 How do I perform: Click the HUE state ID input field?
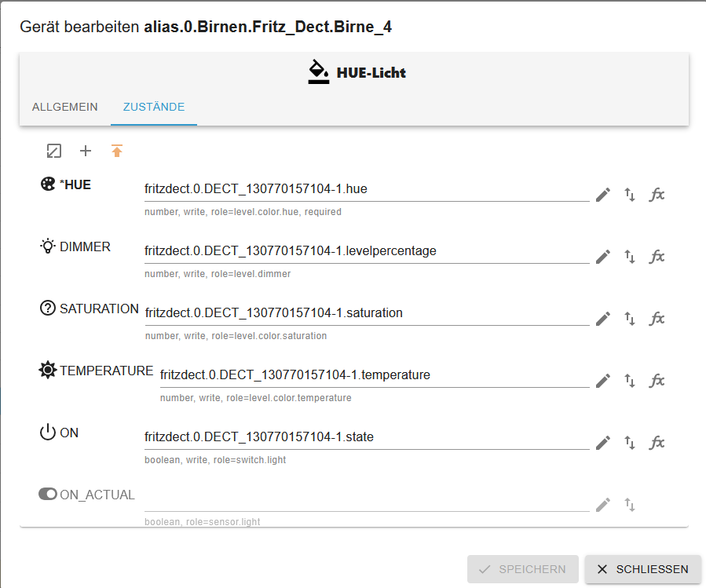(366, 189)
